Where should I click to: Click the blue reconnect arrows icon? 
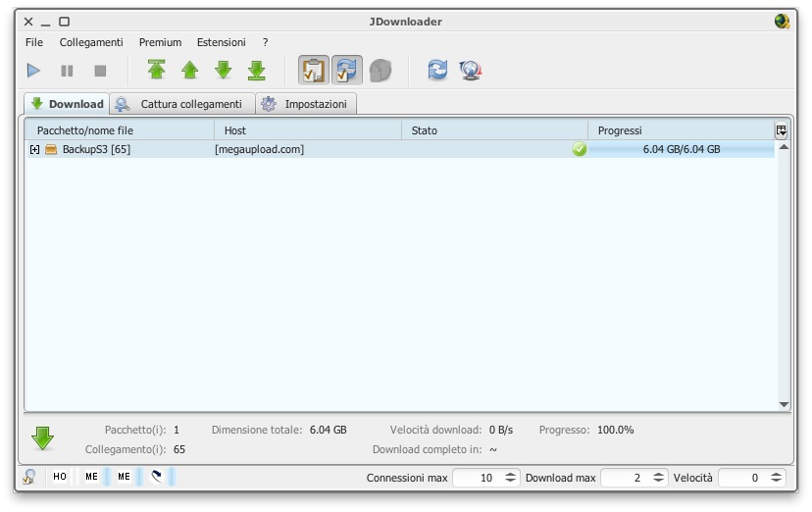(x=437, y=71)
